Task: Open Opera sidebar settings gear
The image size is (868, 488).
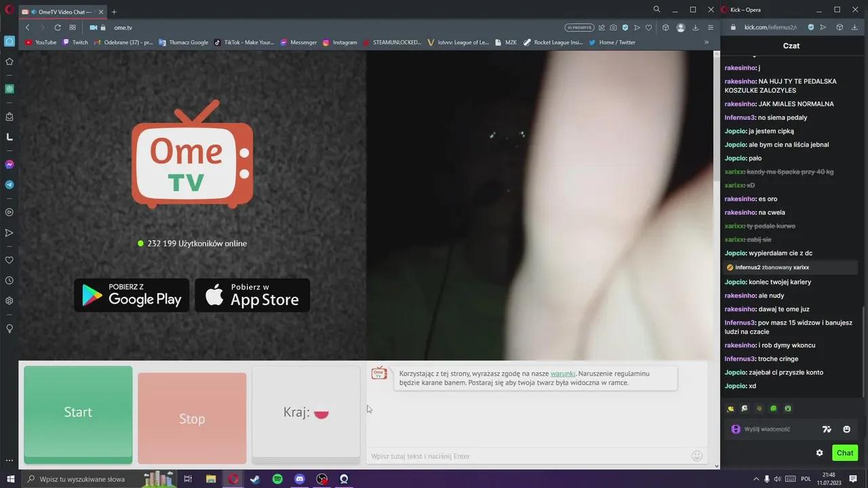Action: (x=9, y=301)
